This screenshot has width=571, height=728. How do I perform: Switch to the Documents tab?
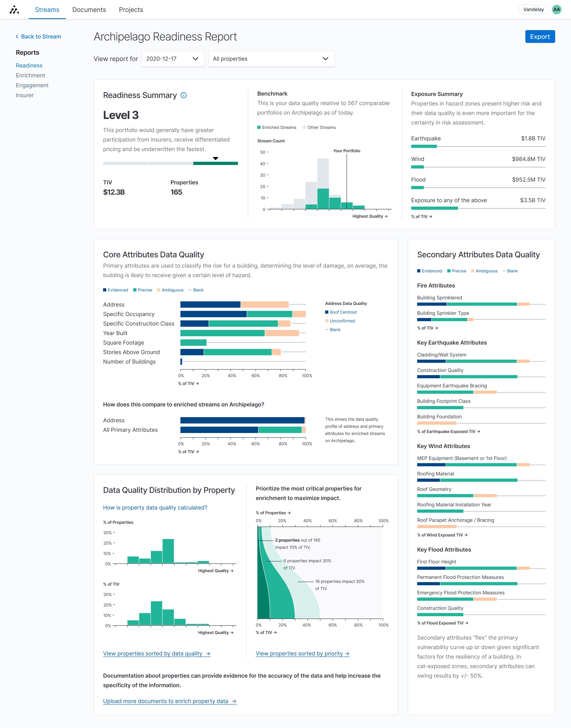click(89, 10)
